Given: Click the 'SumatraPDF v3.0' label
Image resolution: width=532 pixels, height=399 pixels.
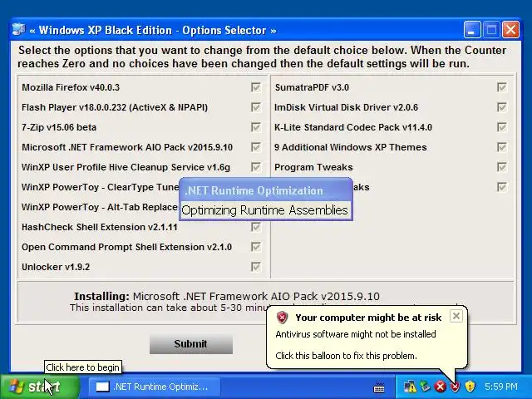Looking at the screenshot, I should [x=312, y=87].
